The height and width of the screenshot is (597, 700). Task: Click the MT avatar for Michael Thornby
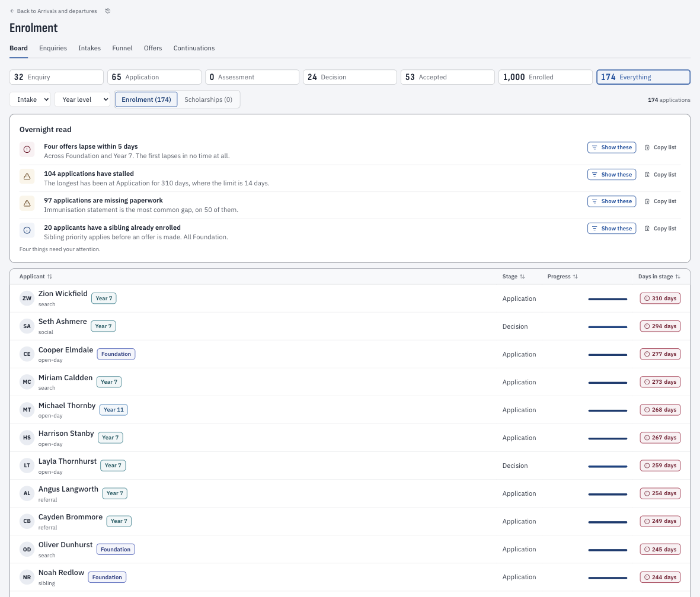(27, 410)
